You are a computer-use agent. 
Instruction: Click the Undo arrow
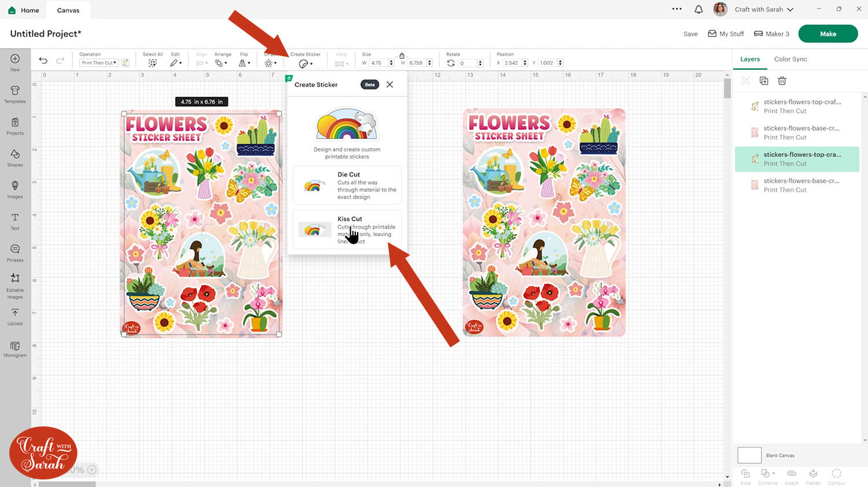click(x=43, y=60)
